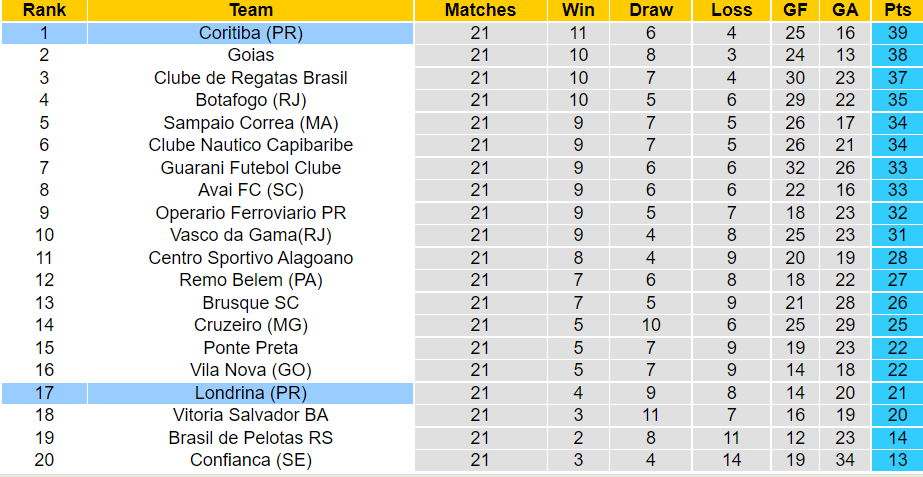Image resolution: width=923 pixels, height=477 pixels.
Task: Select Clube de Regatas Brasil row
Action: coord(250,78)
